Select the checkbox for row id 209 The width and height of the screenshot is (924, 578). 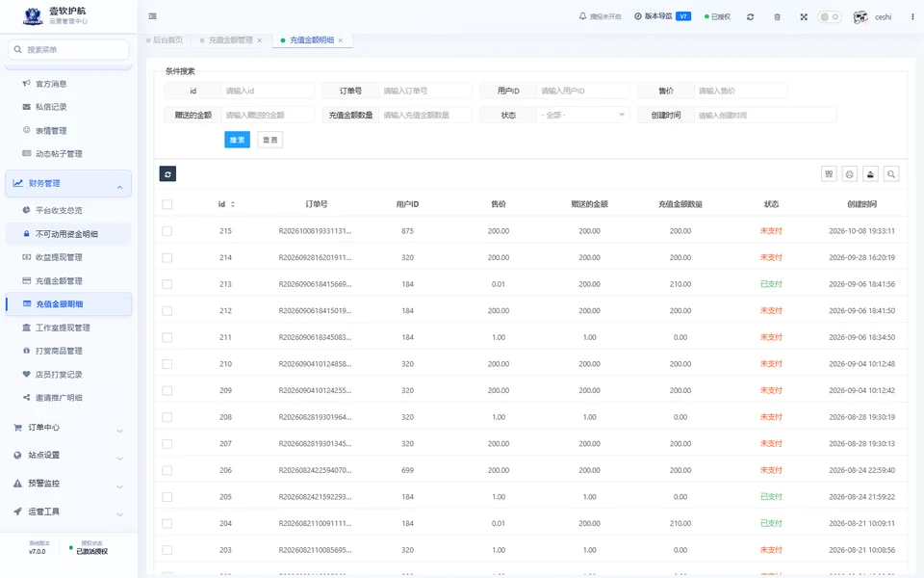167,390
